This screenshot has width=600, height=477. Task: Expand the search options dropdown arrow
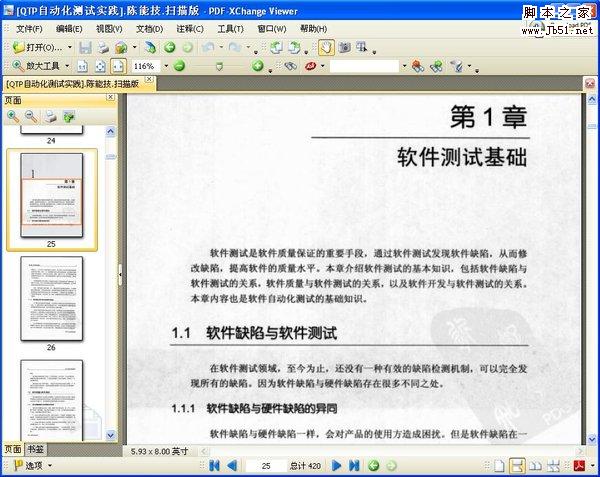tap(469, 66)
